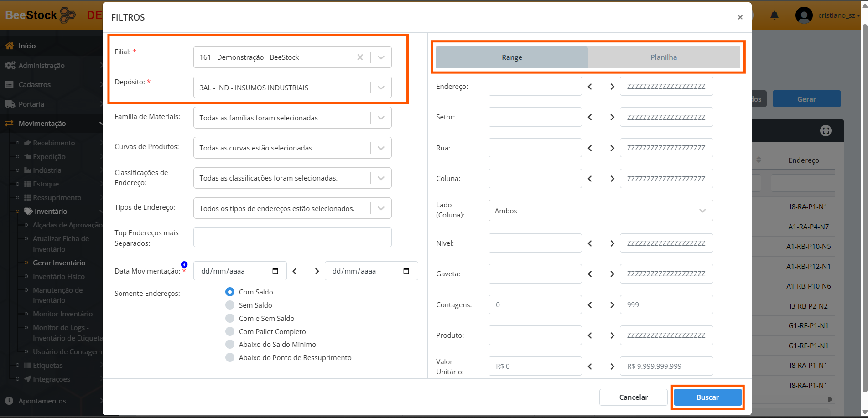This screenshot has width=868, height=418.
Task: Click the Top Endereços mais Separados field
Action: pos(292,237)
